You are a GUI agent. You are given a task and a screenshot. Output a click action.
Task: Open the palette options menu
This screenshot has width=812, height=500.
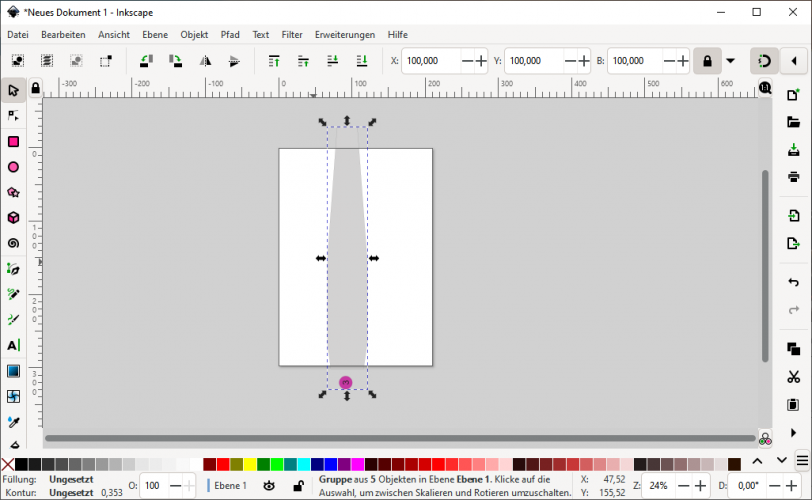coord(803,460)
